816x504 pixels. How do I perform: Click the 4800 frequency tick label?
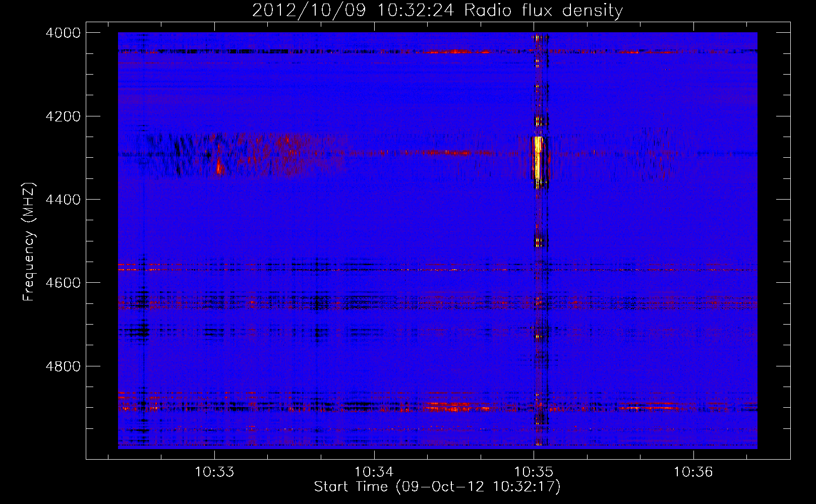pos(63,366)
